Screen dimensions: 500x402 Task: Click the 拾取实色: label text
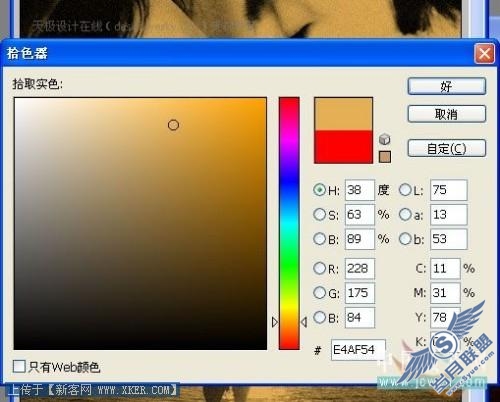(x=37, y=84)
